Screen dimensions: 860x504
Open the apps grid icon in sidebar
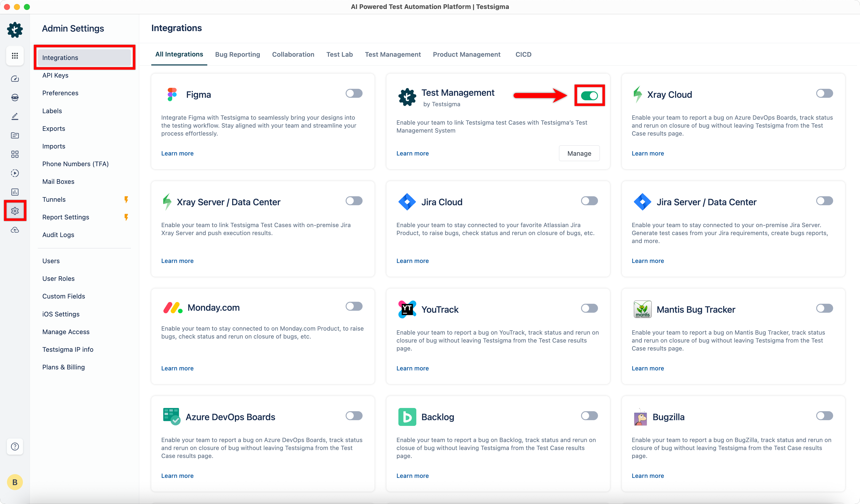(x=15, y=56)
